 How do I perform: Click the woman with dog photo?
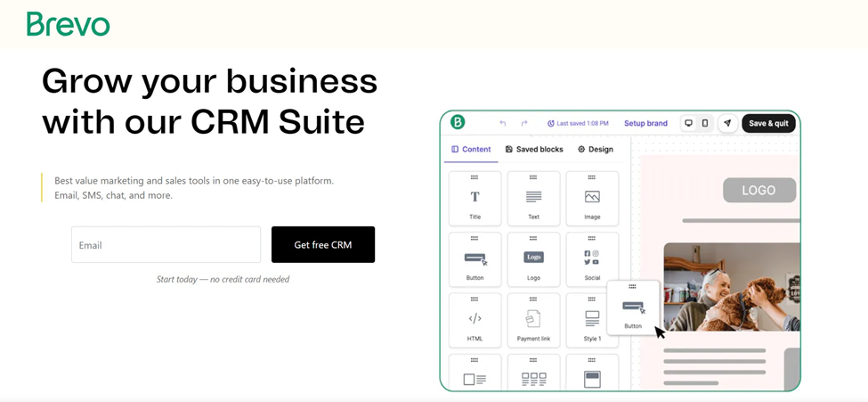[732, 287]
